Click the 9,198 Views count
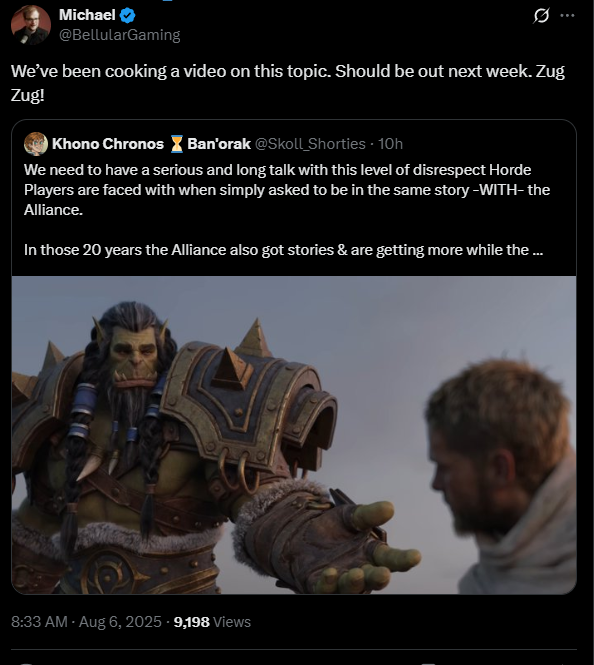The image size is (594, 665). tap(212, 622)
